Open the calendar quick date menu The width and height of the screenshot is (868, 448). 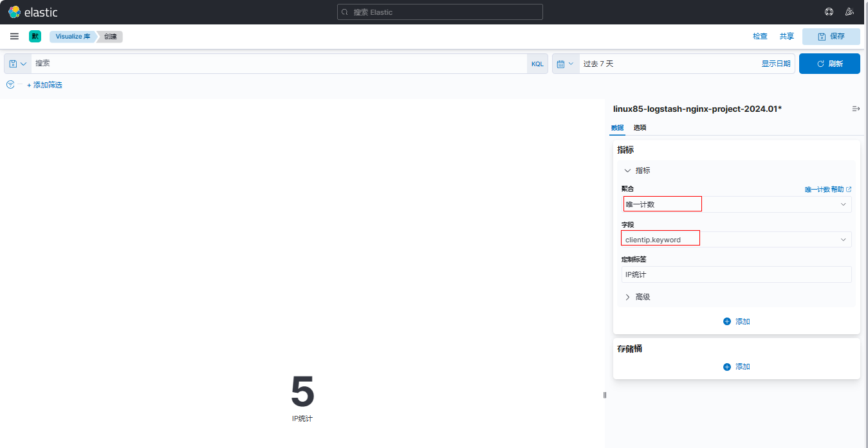coord(565,64)
